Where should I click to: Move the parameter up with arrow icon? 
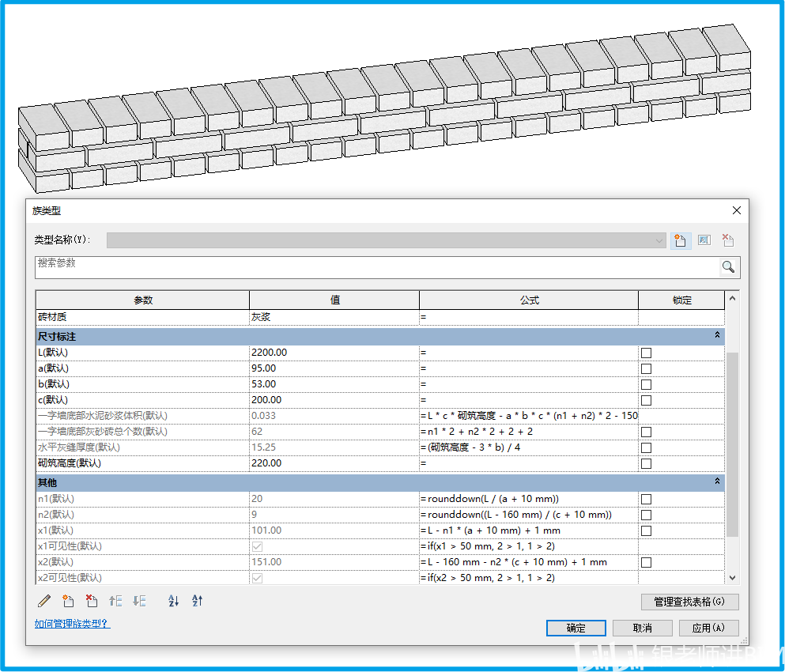point(115,601)
